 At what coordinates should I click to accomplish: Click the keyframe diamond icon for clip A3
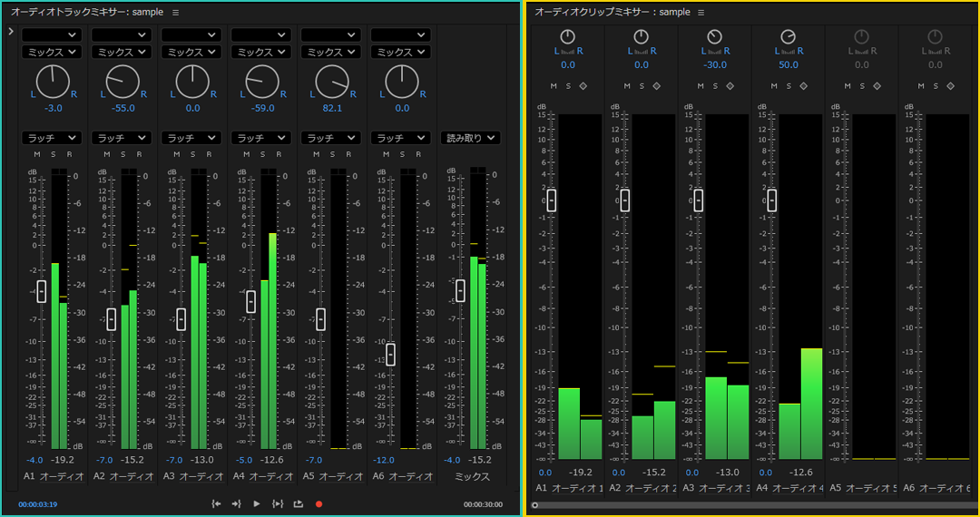coord(730,86)
